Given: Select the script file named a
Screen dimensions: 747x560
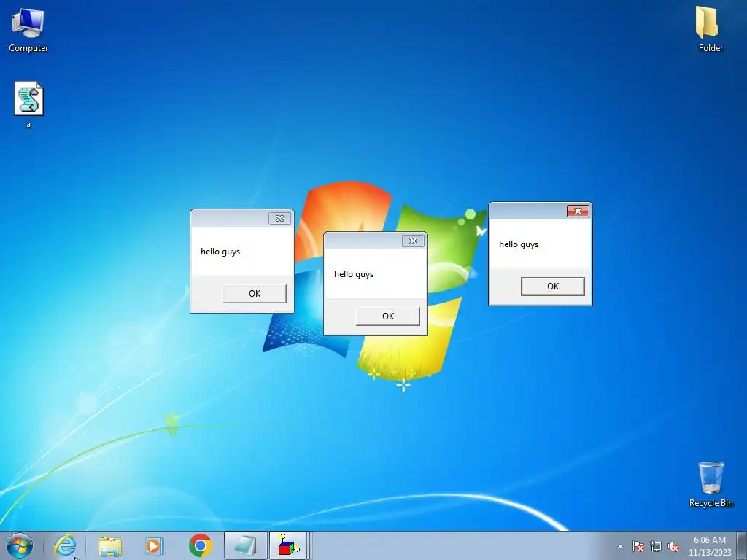Looking at the screenshot, I should pyautogui.click(x=28, y=105).
